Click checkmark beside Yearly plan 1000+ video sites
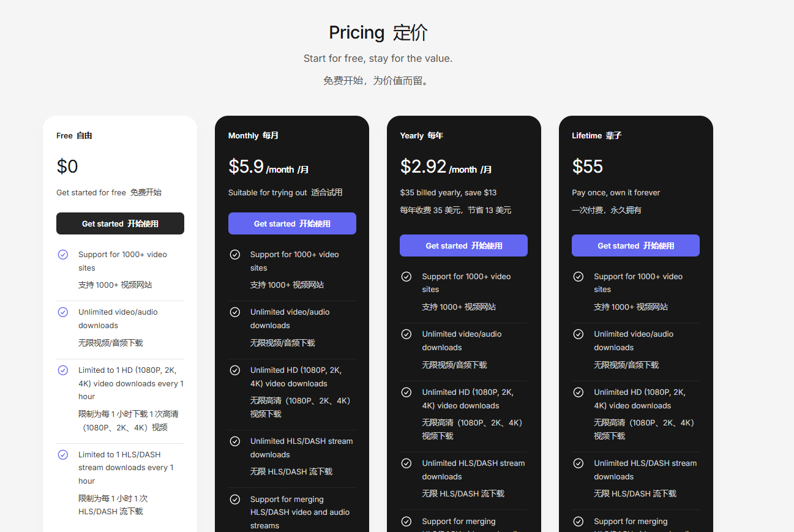The width and height of the screenshot is (794, 532). pos(406,277)
